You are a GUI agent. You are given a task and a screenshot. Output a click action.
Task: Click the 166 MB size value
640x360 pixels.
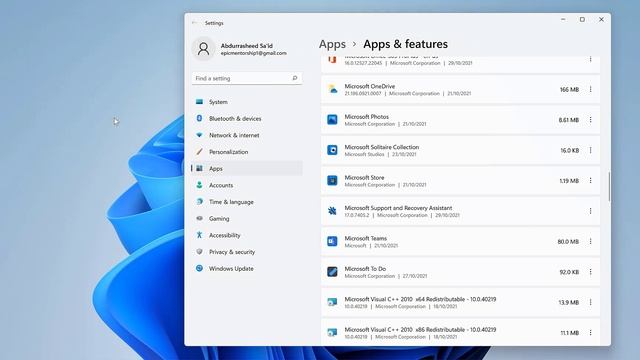[x=569, y=89]
